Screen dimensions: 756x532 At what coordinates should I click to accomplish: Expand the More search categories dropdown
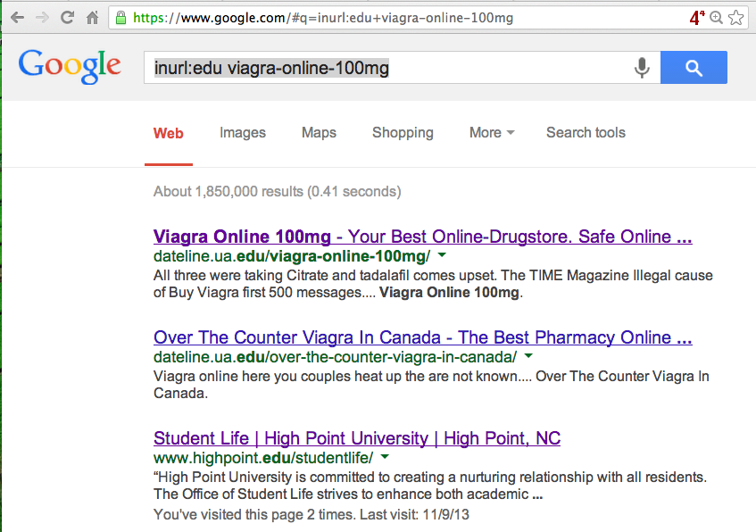click(x=492, y=133)
